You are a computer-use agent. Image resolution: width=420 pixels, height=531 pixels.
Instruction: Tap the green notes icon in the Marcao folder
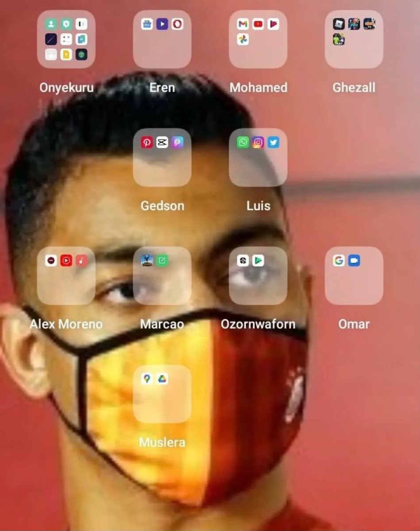pos(162,261)
